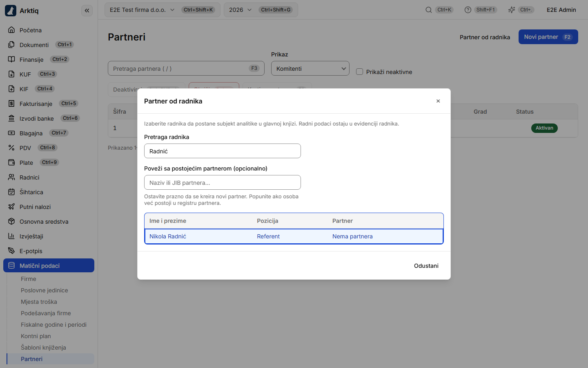Viewport: 588px width, 368px height.
Task: Open help question-mark icon
Action: tap(468, 10)
